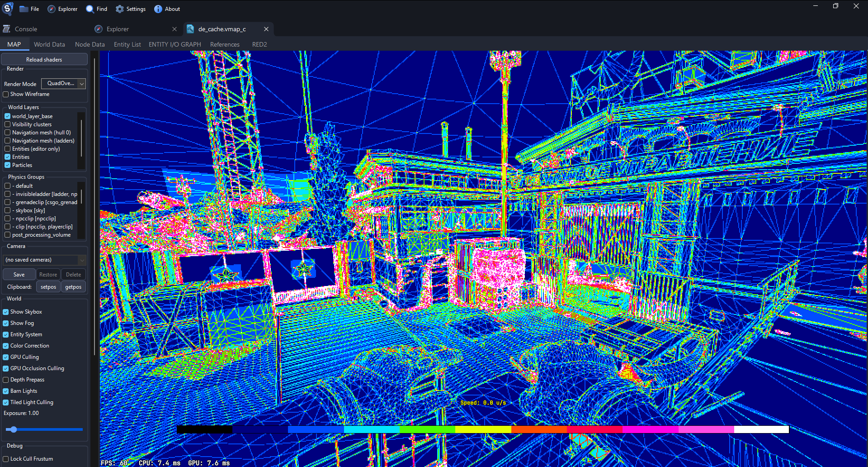Image resolution: width=868 pixels, height=467 pixels.
Task: Open the ENTITY I/O GRAPH tab
Action: [x=175, y=44]
